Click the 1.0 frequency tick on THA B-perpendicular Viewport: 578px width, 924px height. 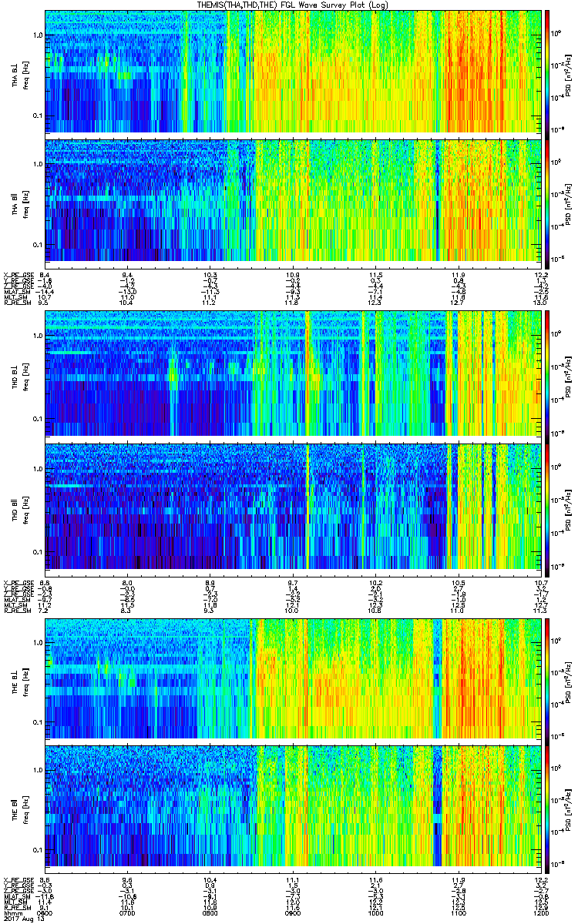[37, 35]
